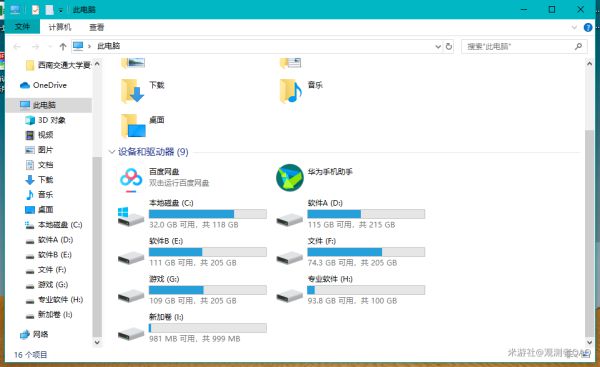Select 视频 in the sidebar
The height and width of the screenshot is (367, 600).
point(45,135)
